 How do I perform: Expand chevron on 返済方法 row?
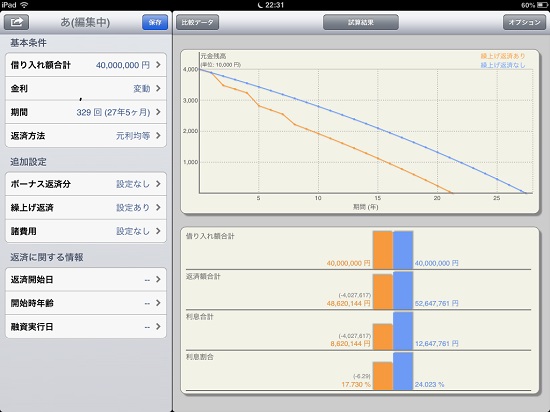158,136
